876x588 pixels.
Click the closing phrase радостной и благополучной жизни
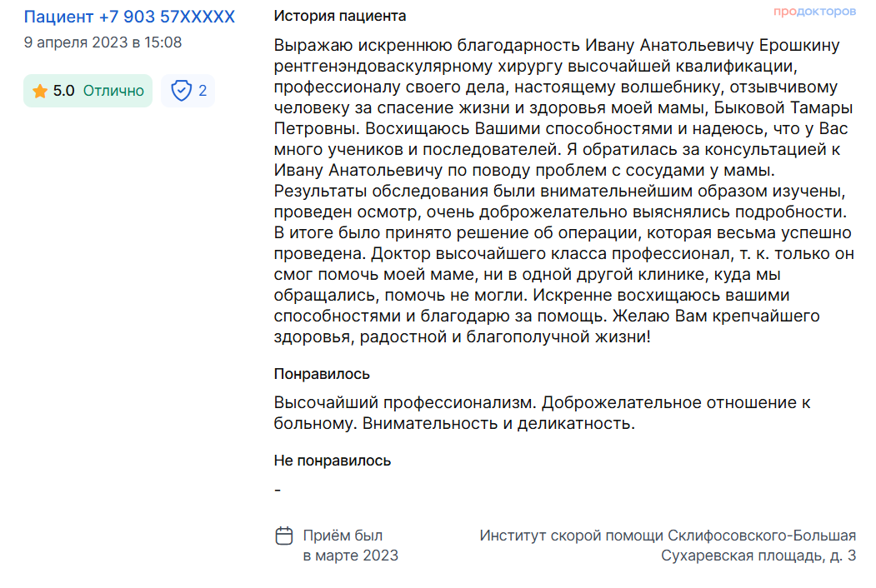point(503,337)
